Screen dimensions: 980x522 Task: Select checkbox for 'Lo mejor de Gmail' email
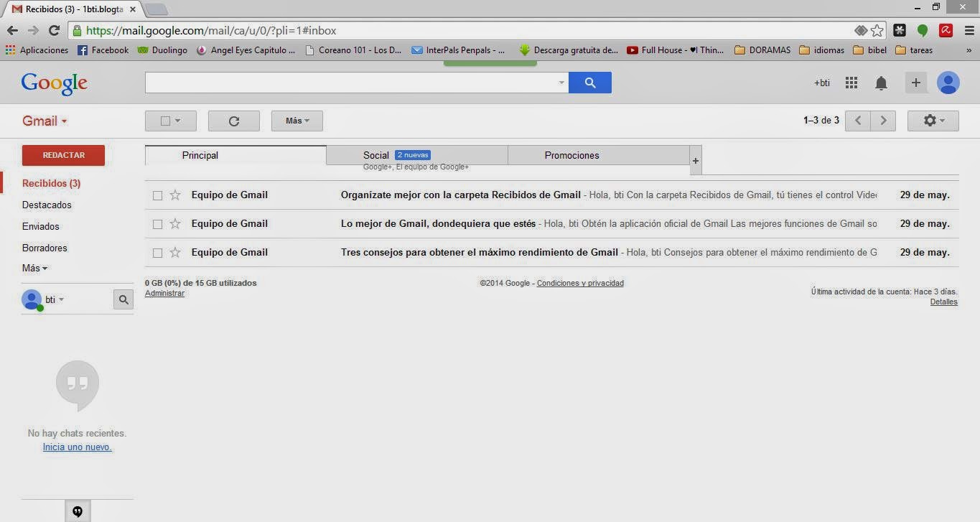click(157, 224)
